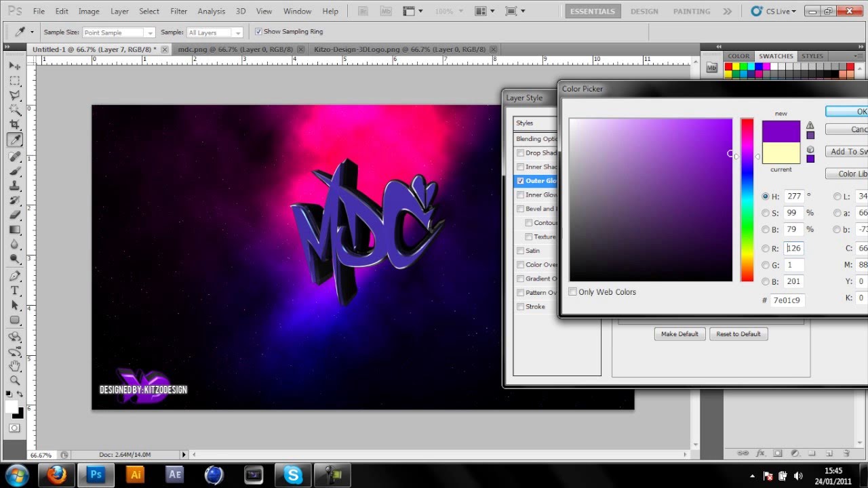Select the Pen tool

tap(15, 277)
